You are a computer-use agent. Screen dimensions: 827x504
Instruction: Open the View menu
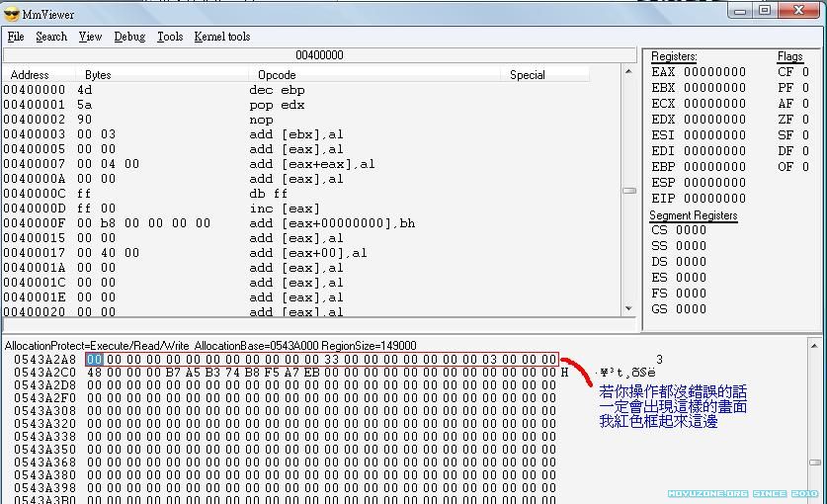(90, 37)
